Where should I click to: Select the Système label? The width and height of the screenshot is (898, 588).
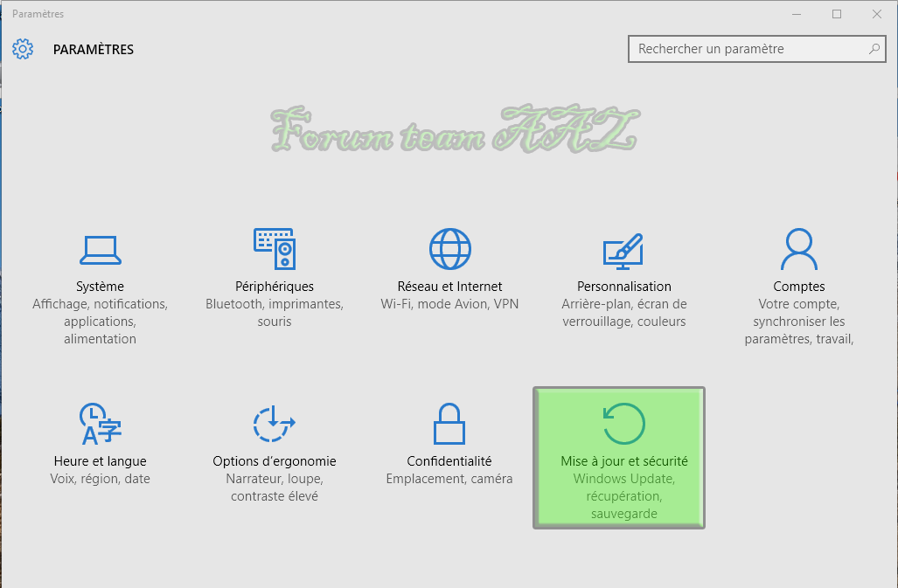(101, 287)
